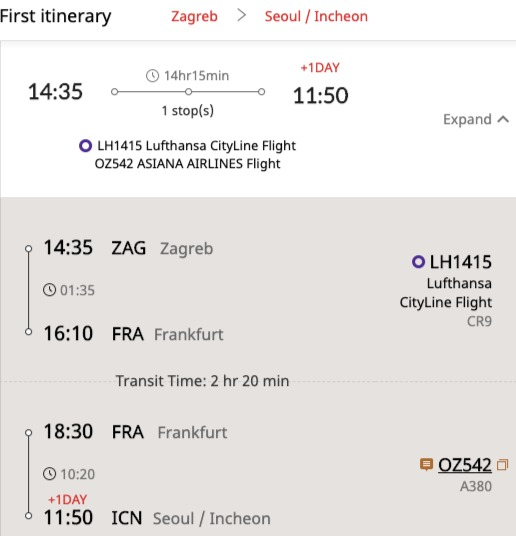
Task: Click the arrow between Zagreb and Seoul
Action: pyautogui.click(x=241, y=15)
